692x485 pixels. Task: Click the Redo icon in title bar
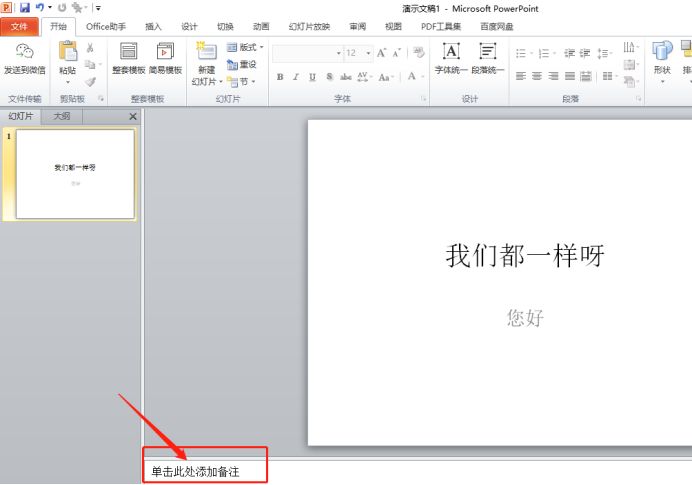62,8
